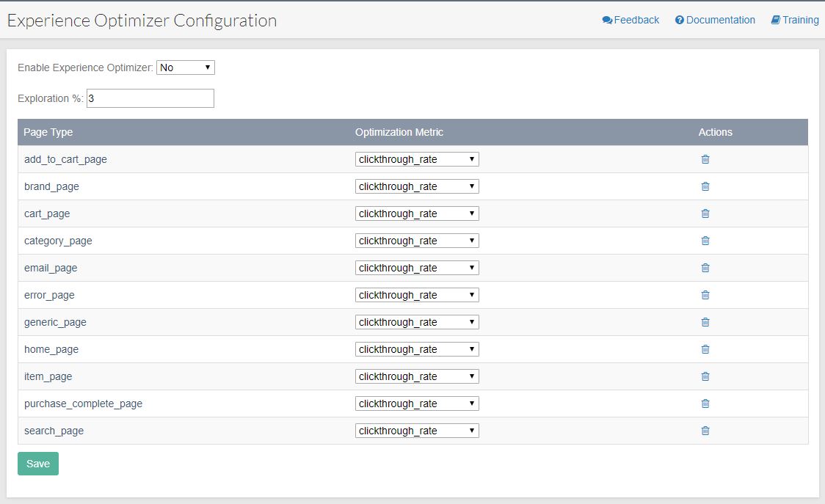The height and width of the screenshot is (504, 825).
Task: Open generic_page optimization metric dropdown
Action: tap(416, 322)
